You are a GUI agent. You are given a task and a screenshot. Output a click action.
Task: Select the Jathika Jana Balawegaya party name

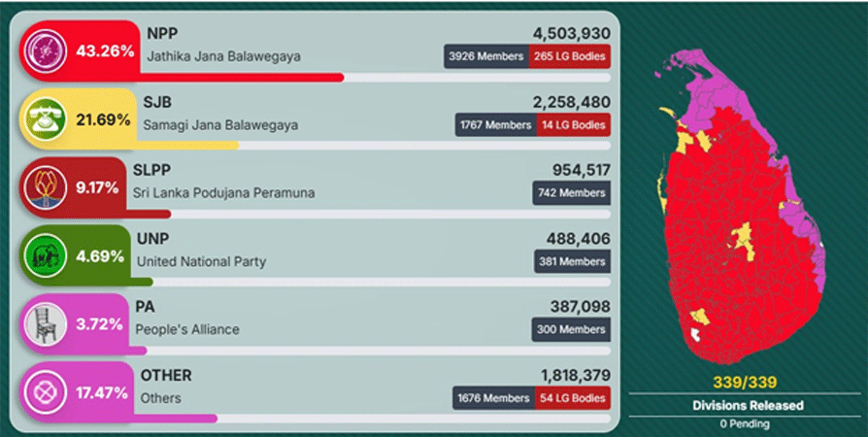(223, 56)
